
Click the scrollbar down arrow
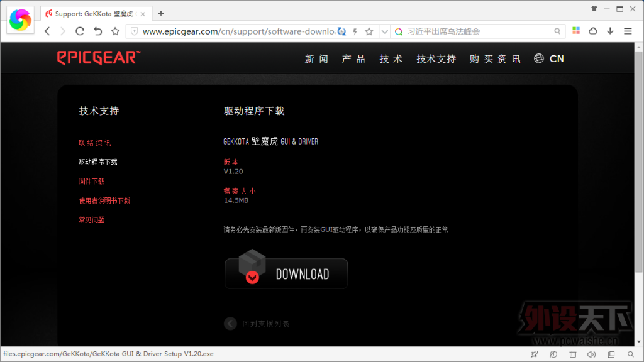tap(639, 342)
